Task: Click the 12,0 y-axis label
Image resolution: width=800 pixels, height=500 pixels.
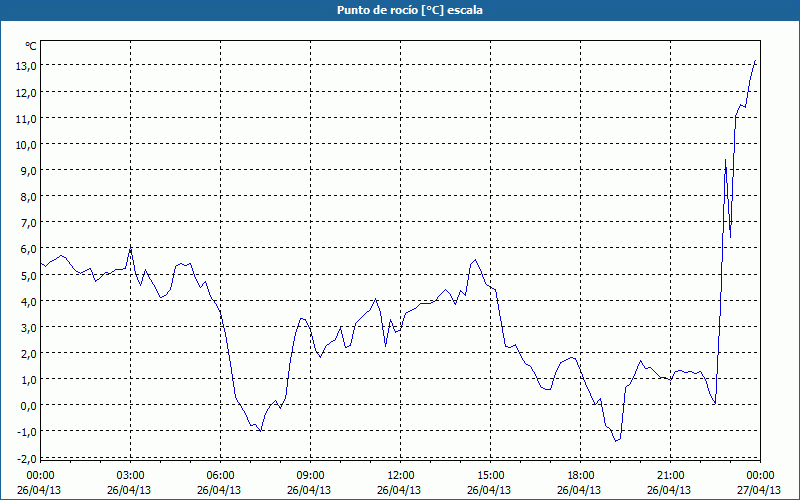Action: point(26,93)
